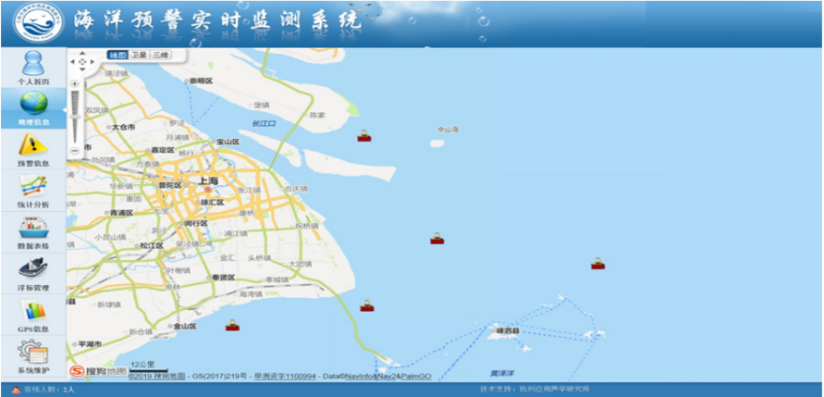Viewport: 824px width, 397px height.
Task: Open GPS信息 bar chart icon
Action: tap(33, 310)
